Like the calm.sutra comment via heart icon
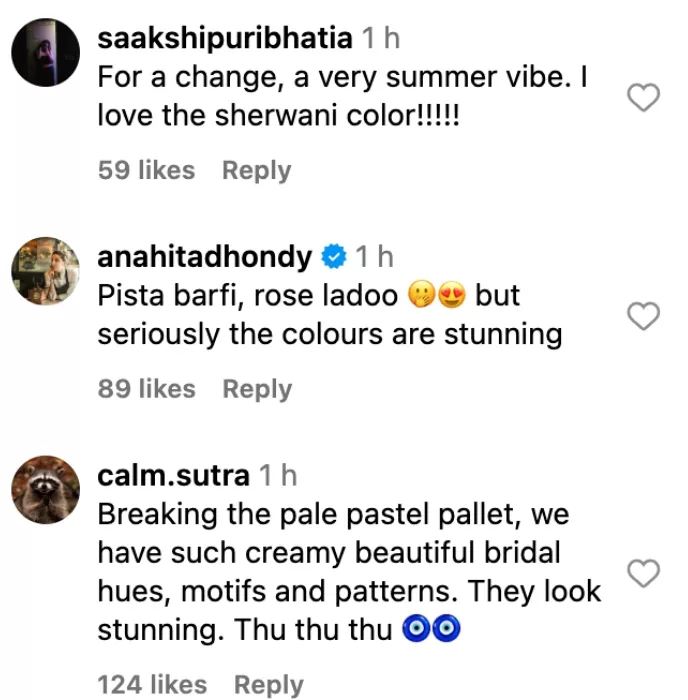This screenshot has width=688, height=700. 643,573
